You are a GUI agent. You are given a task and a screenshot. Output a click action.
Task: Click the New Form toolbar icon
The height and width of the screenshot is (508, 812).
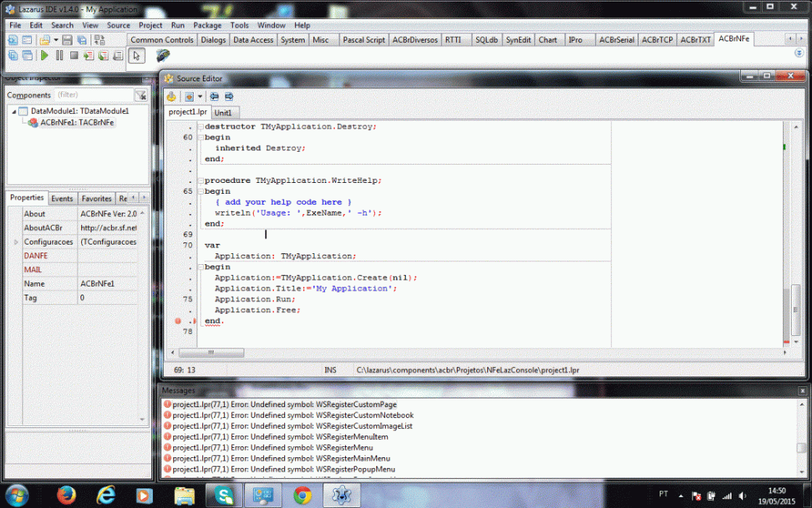[x=27, y=40]
